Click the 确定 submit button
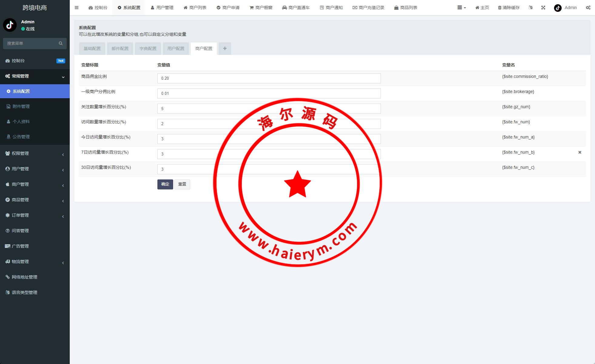595x364 pixels. click(165, 184)
